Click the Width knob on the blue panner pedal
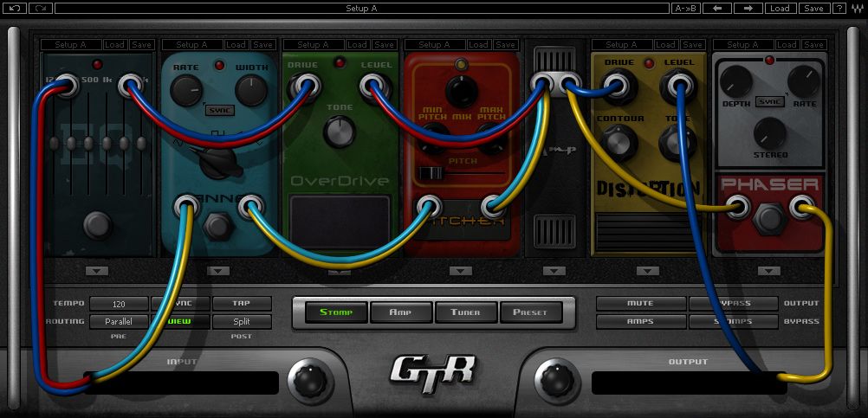The width and height of the screenshot is (868, 418). coord(250,91)
